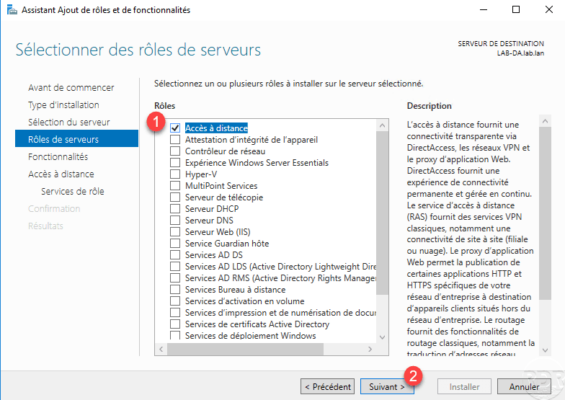This screenshot has width=565, height=400.
Task: Tick the Services AD RMS checkbox
Action: click(175, 278)
